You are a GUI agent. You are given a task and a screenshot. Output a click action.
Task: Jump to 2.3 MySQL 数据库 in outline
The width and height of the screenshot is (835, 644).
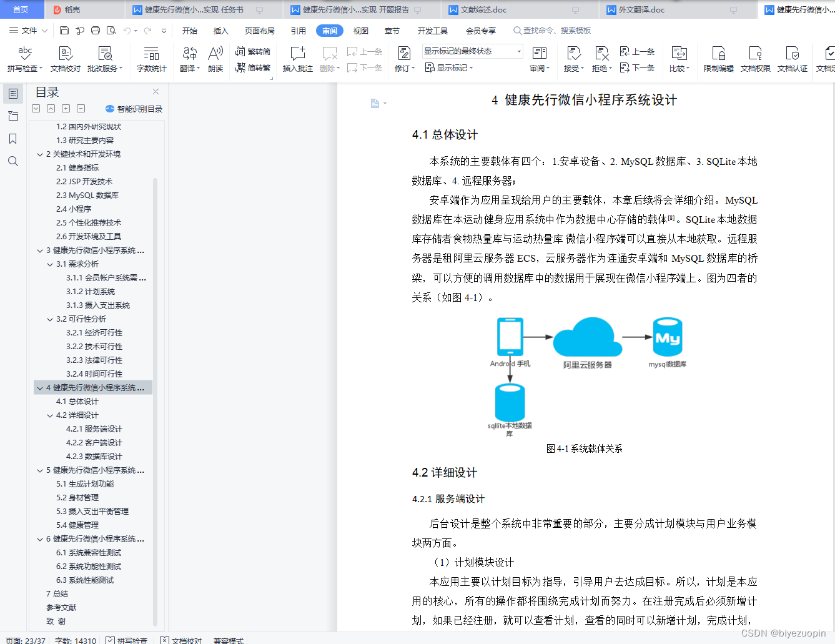pos(87,196)
